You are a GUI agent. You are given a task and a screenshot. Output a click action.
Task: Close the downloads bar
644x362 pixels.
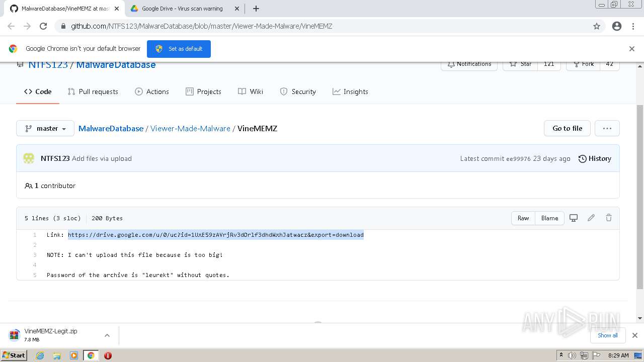point(635,335)
